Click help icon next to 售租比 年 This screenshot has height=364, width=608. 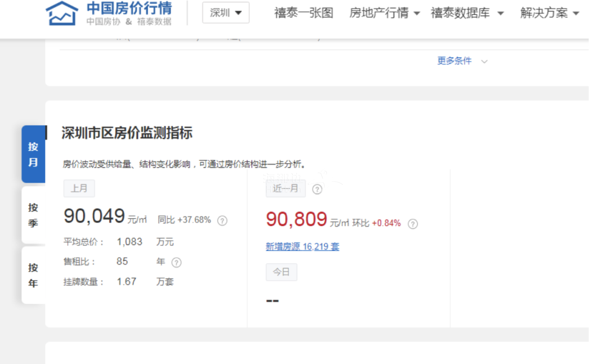coord(176,262)
